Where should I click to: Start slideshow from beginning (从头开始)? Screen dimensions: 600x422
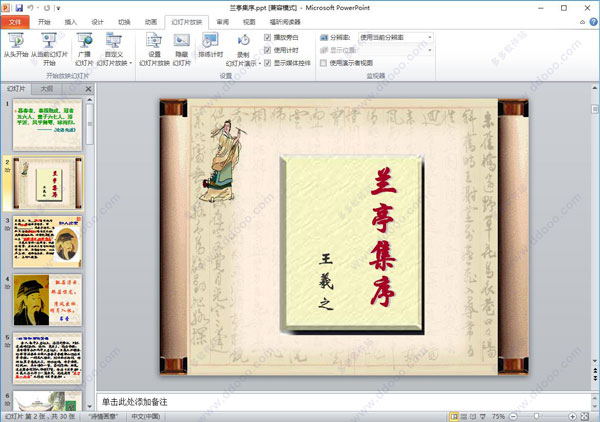[15, 46]
